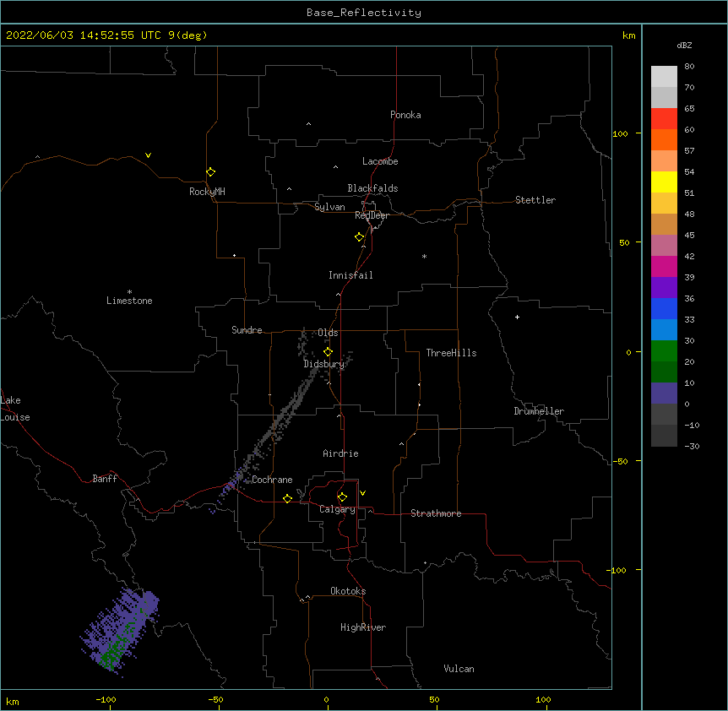Screen dimensions: 728x711
Task: Click the yellow diamond marker above Calgary label
Action: pos(342,497)
